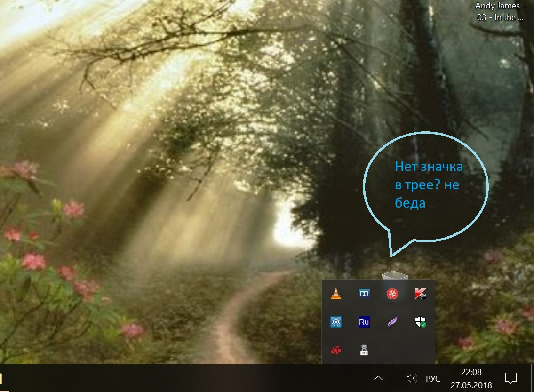Click the red circular snowflake-like tray icon
The image size is (534, 392).
[x=391, y=294]
